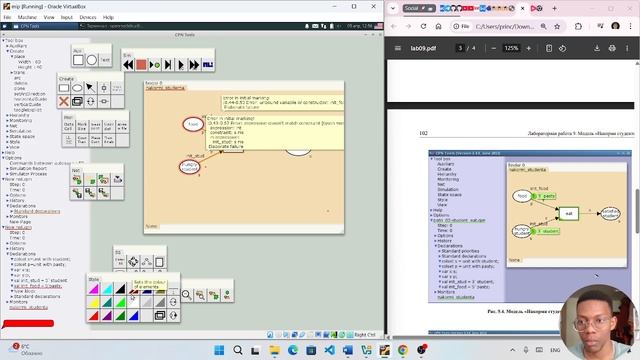This screenshot has height=360, width=640.
Task: Pick the red colour swatch in Style palette
Action: coord(93,316)
